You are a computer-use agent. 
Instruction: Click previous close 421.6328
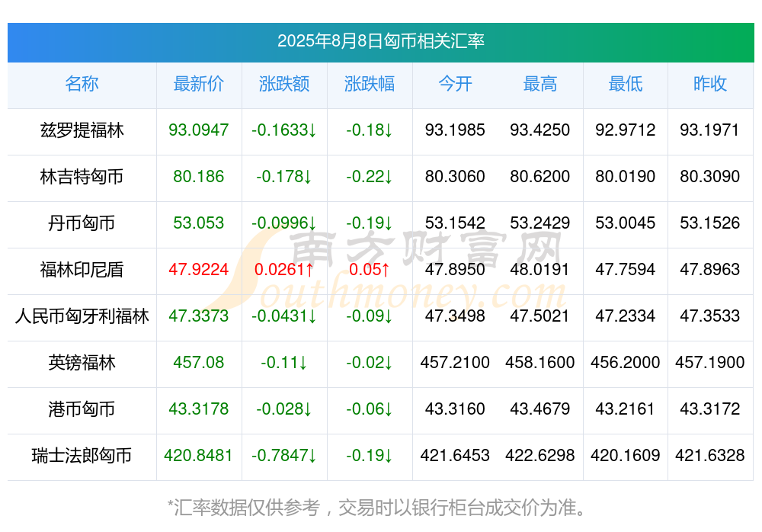710,456
